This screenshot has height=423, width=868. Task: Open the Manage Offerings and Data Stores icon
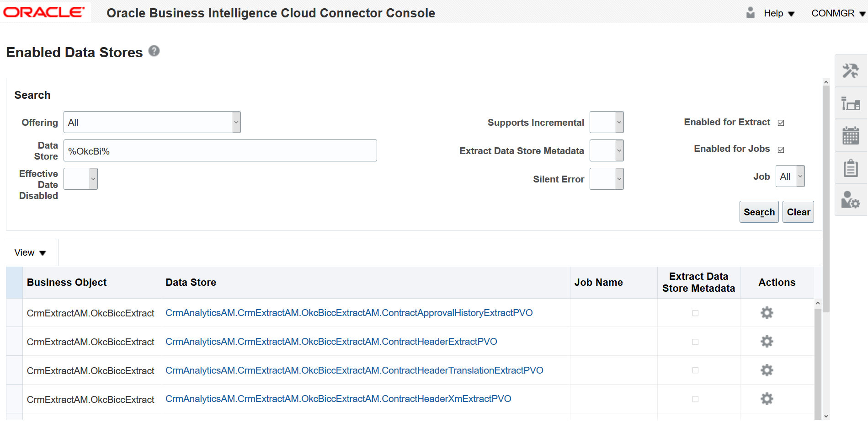click(x=851, y=103)
